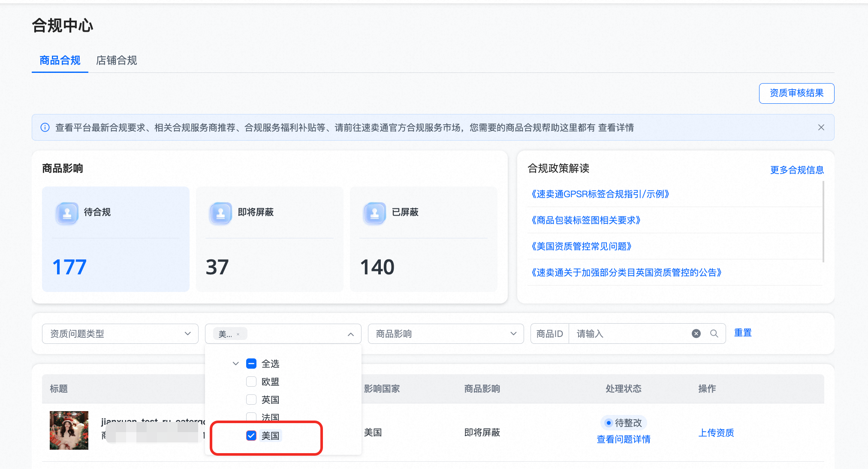The image size is (868, 469).
Task: Click the product thumbnail image
Action: [69, 430]
